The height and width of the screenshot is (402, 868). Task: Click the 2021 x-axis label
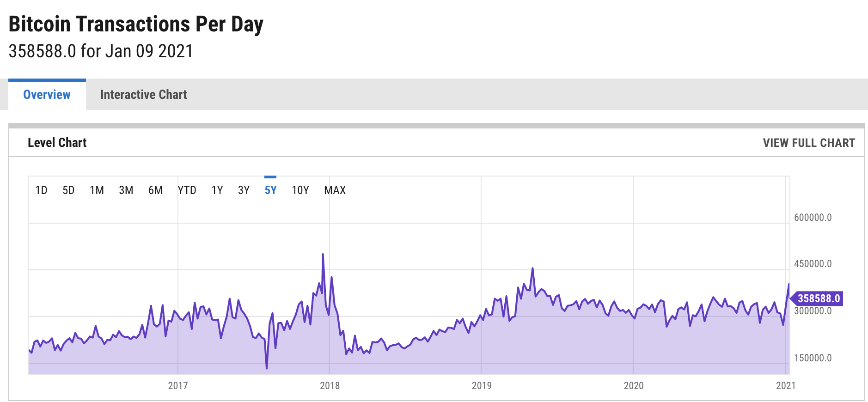click(786, 385)
